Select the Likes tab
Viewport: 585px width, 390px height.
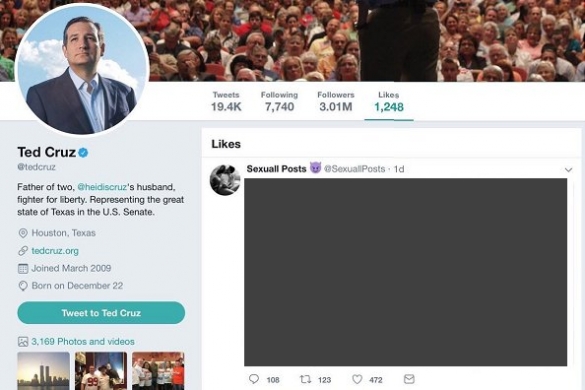coord(389,102)
